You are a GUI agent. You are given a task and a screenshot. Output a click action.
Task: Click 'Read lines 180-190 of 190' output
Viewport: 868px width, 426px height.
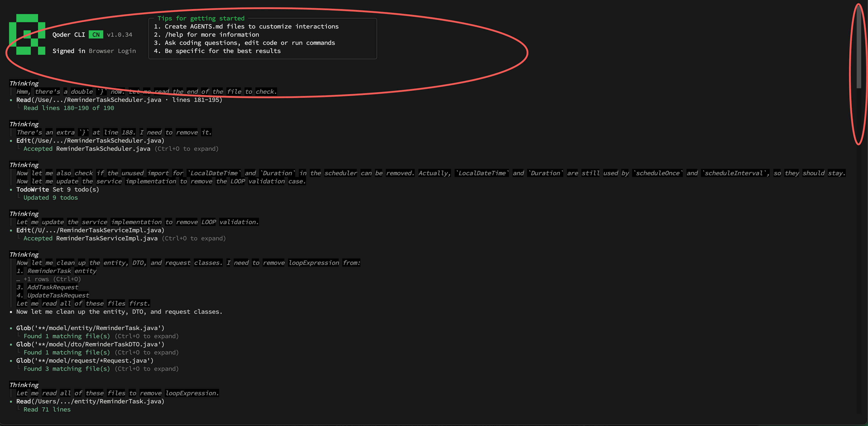click(69, 108)
